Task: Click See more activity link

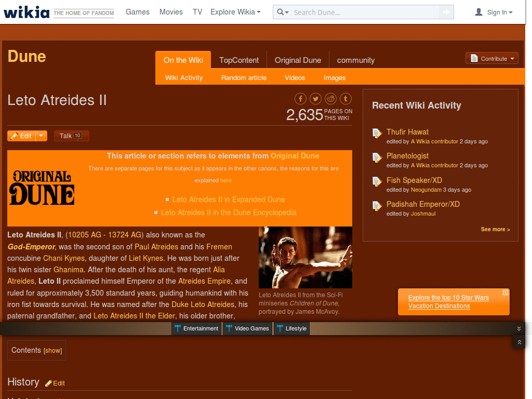Action: point(495,229)
